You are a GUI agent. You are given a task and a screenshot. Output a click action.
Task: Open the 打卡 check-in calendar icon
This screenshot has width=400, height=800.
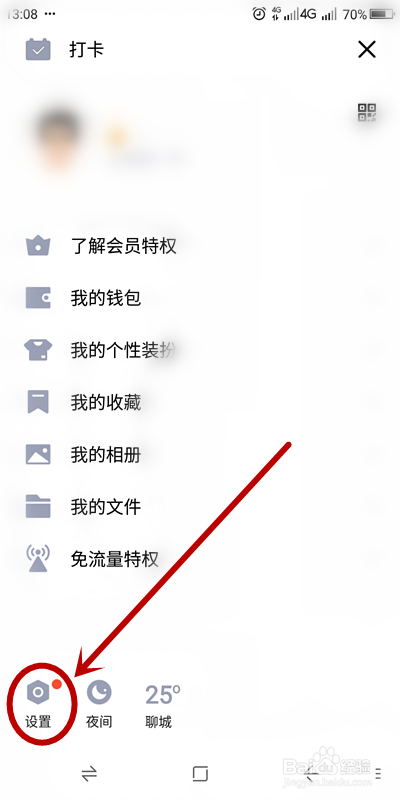click(x=38, y=49)
